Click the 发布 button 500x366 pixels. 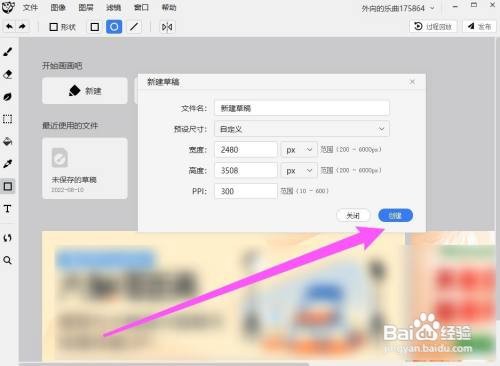[479, 26]
